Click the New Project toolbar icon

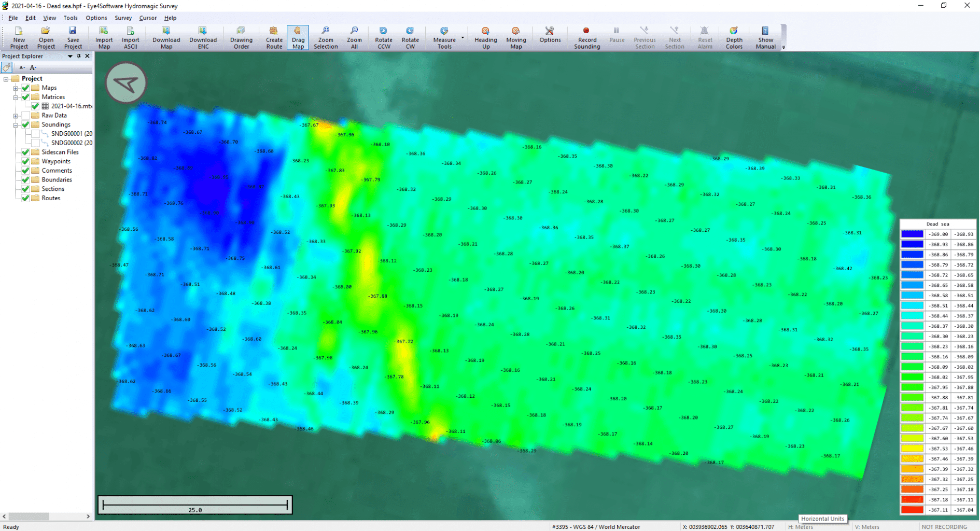19,38
